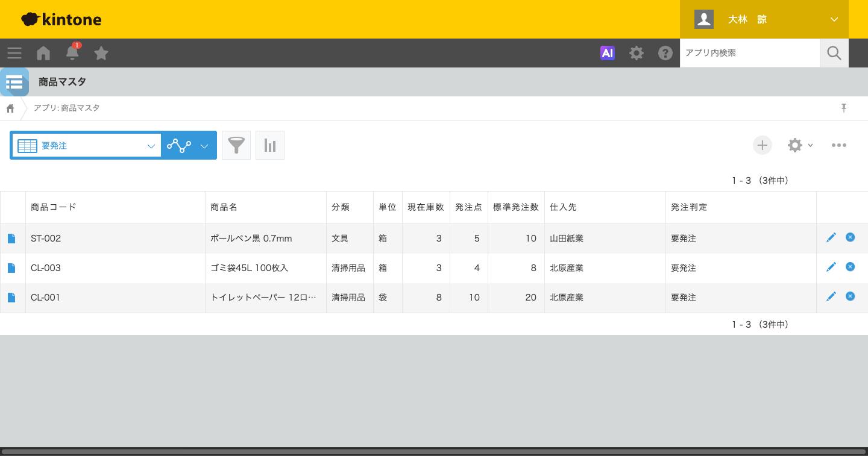Open the filter funnel icon

pos(236,145)
